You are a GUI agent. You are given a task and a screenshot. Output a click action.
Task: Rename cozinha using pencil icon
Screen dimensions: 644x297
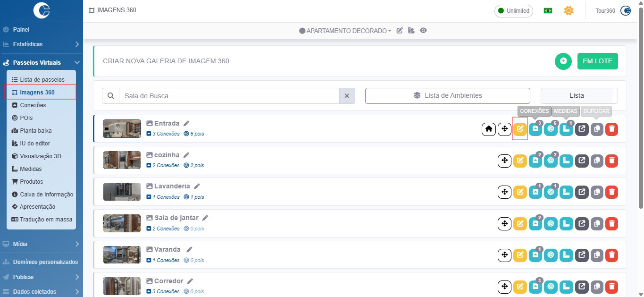pyautogui.click(x=186, y=155)
